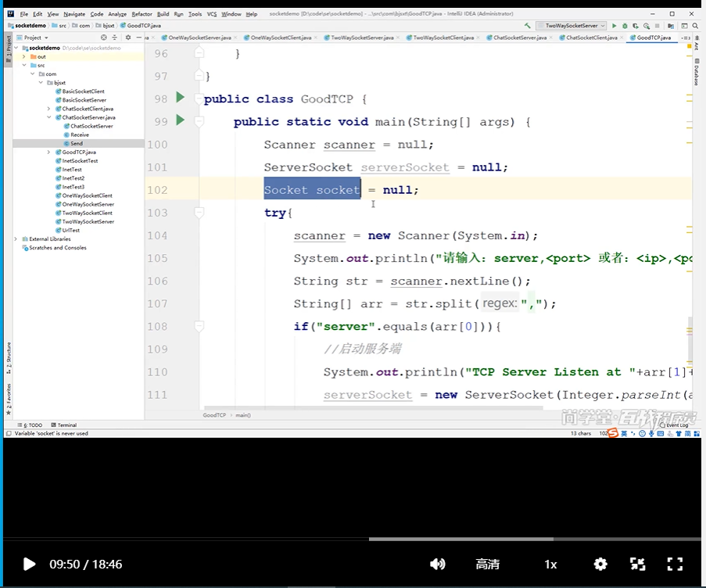This screenshot has width=706, height=588.
Task: Start debugging with the bug icon
Action: coord(625,26)
